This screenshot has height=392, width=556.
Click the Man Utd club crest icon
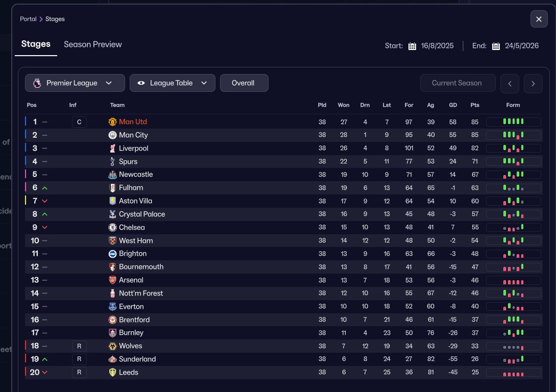click(113, 122)
